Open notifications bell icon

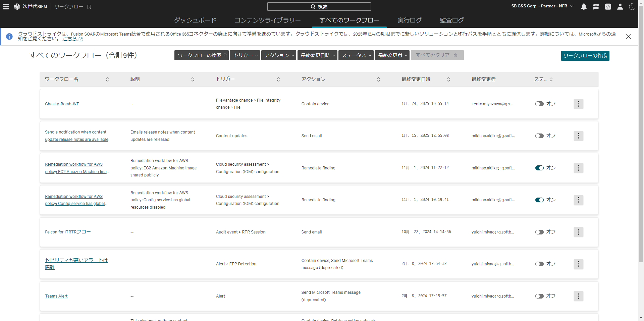(584, 7)
